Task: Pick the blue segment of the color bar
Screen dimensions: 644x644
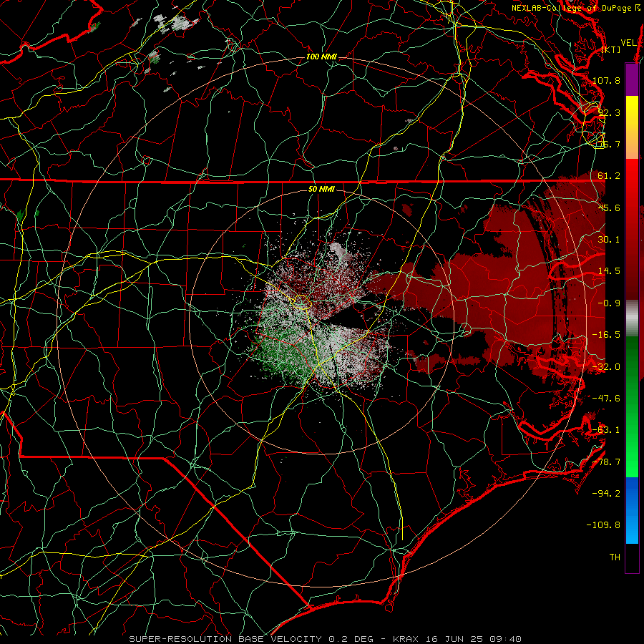Action: pos(632,510)
